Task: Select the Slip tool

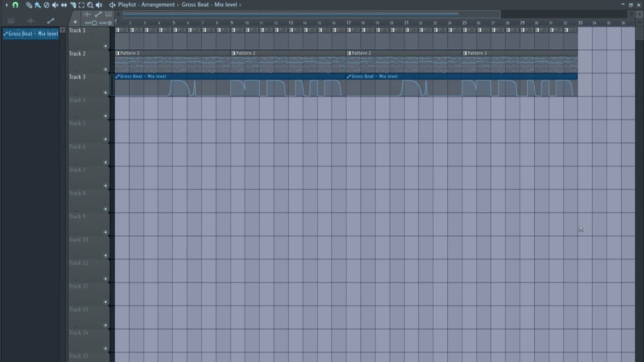Action: click(64, 5)
